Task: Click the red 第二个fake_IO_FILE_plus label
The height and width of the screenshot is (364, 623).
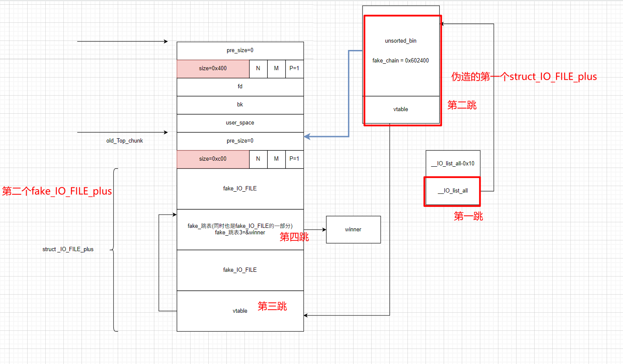Action: click(x=57, y=191)
